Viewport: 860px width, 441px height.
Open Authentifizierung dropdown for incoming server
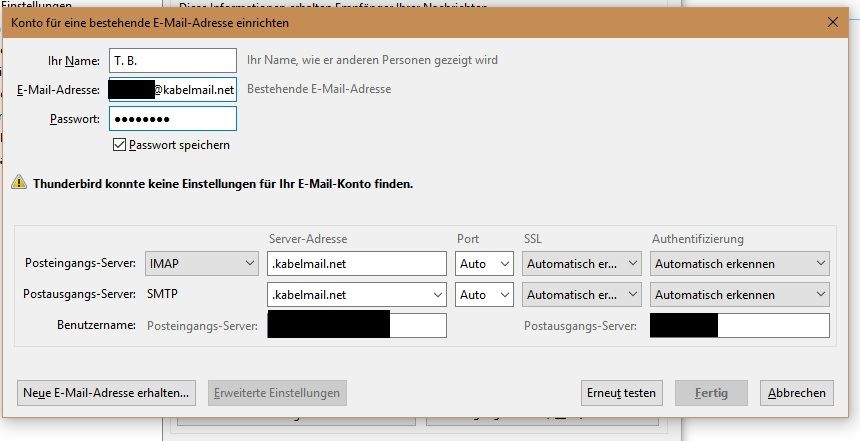739,264
